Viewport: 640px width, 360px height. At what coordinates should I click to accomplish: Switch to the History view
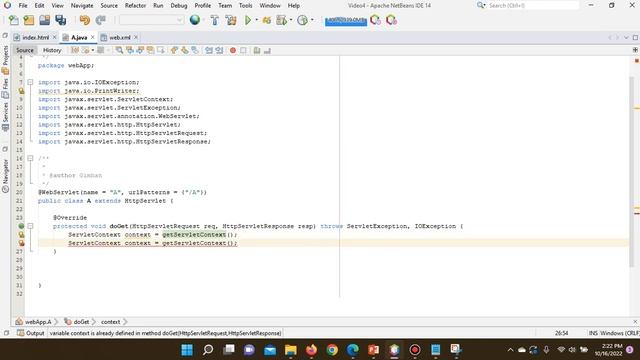tap(52, 50)
